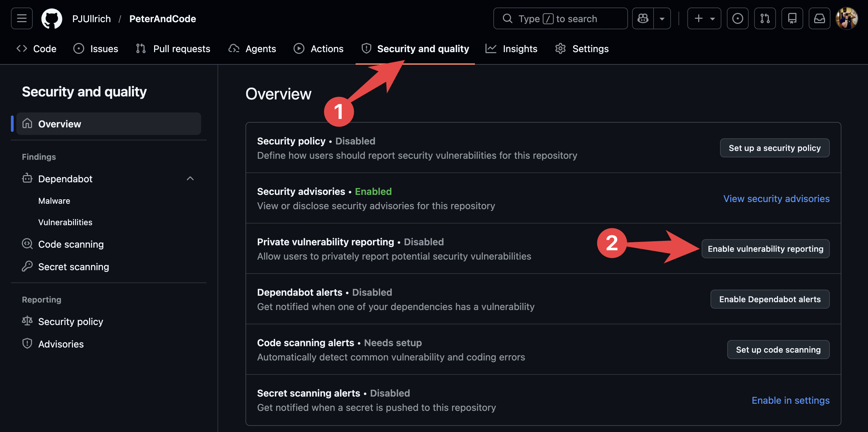Enable private vulnerability reporting

click(x=765, y=249)
